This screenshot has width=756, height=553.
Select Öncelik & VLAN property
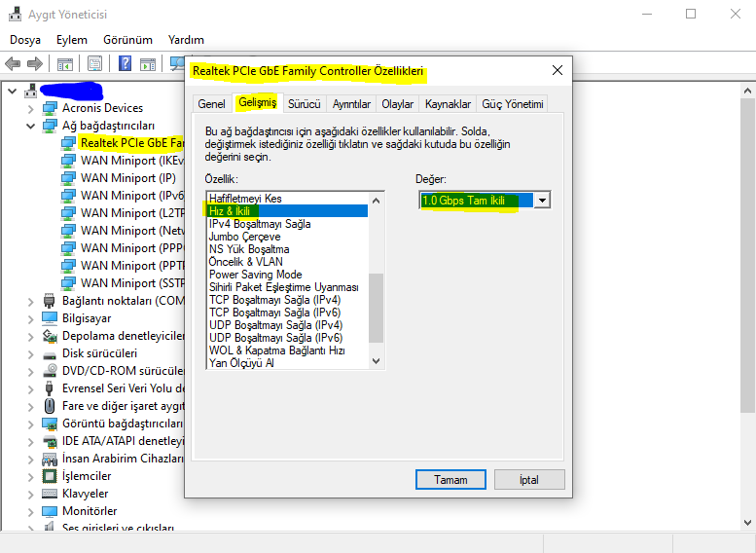(287, 262)
